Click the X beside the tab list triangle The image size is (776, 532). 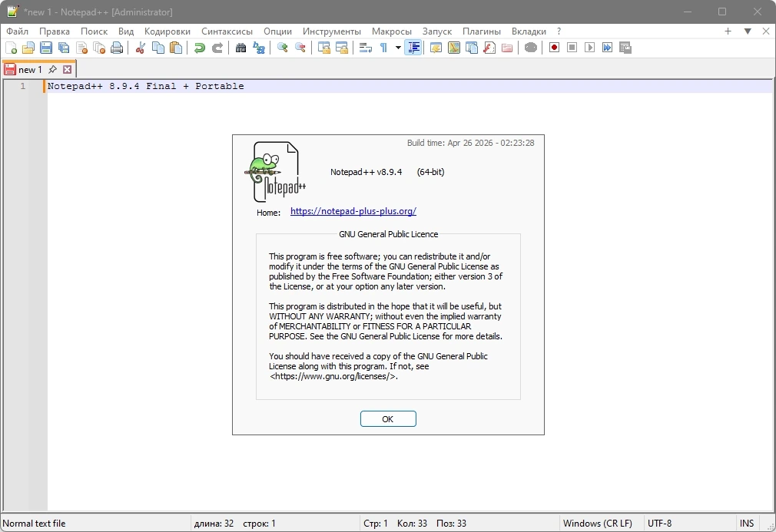[x=766, y=31]
